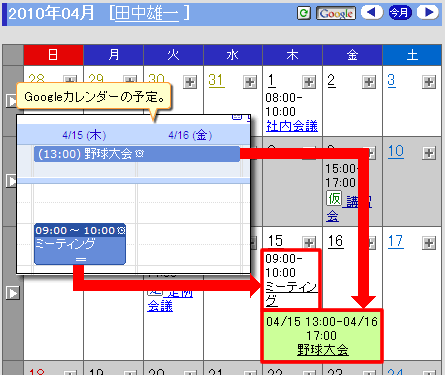Add event using plus icon on April 10
The width and height of the screenshot is (445, 375).
pyautogui.click(x=429, y=153)
